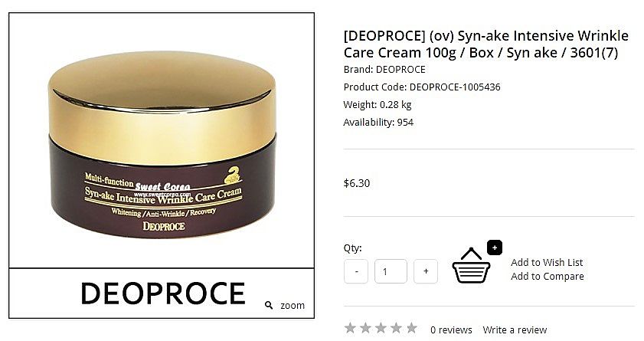
Task: Click the DEOPROCE logo banner below image
Action: [x=163, y=293]
